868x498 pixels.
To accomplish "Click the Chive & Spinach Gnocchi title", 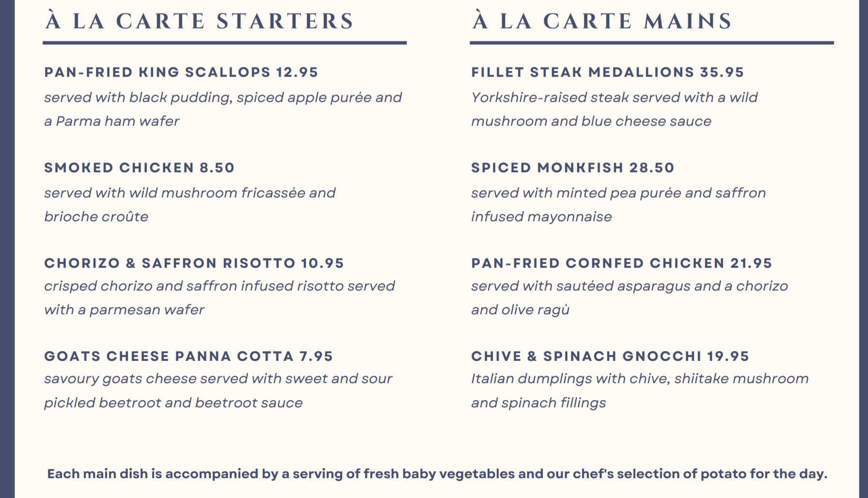I will pos(610,356).
